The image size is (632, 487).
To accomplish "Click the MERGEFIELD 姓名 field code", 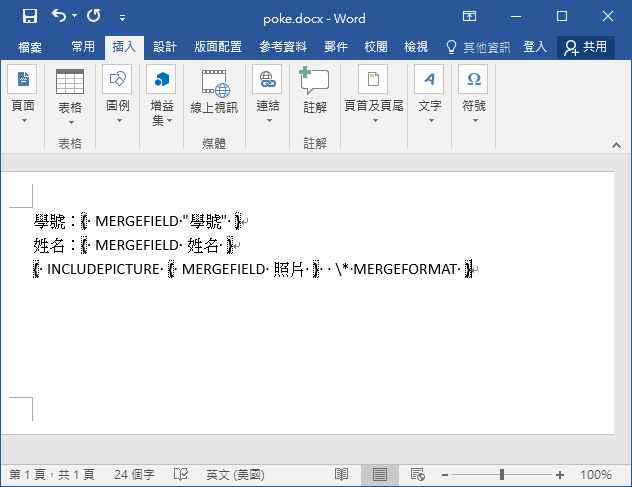I will (157, 245).
